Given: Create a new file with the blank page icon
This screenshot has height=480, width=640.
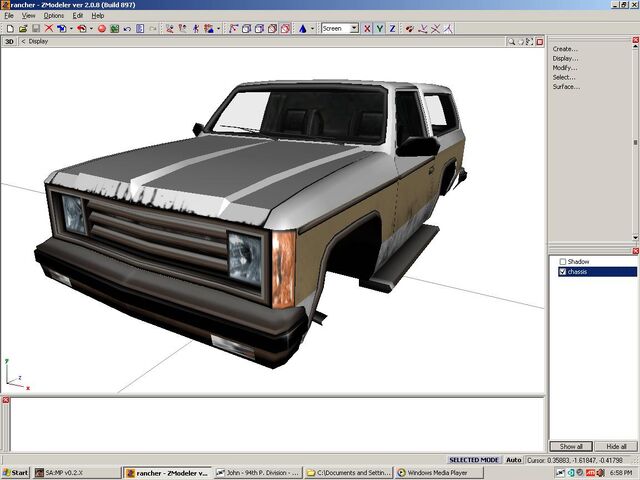Looking at the screenshot, I should tap(10, 29).
